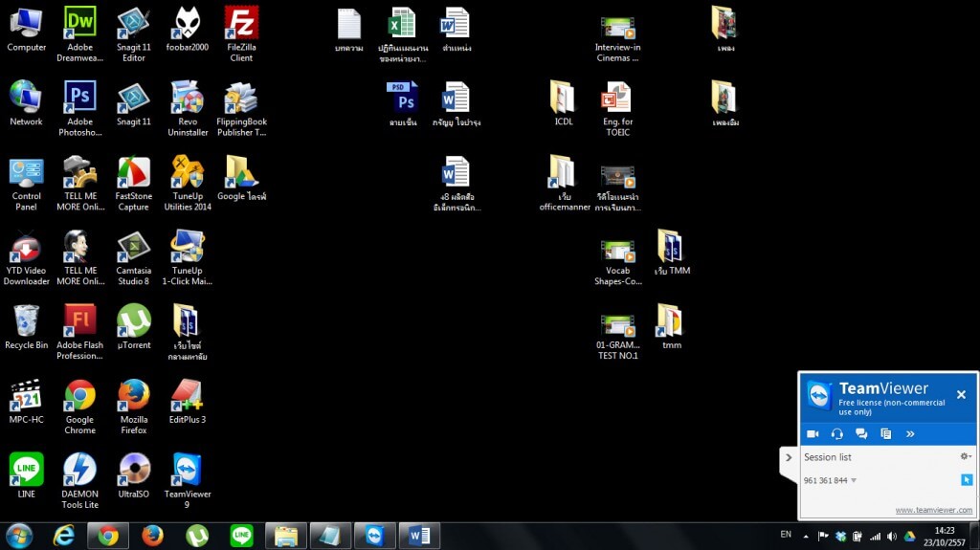
Task: Select the UltraISO desktop shortcut
Action: [134, 475]
